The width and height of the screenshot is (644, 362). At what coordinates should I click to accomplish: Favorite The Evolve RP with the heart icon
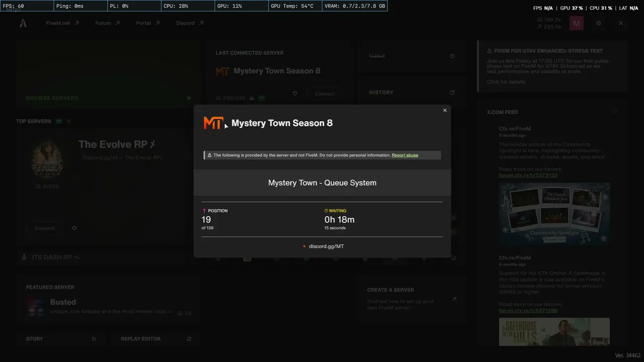tap(74, 228)
